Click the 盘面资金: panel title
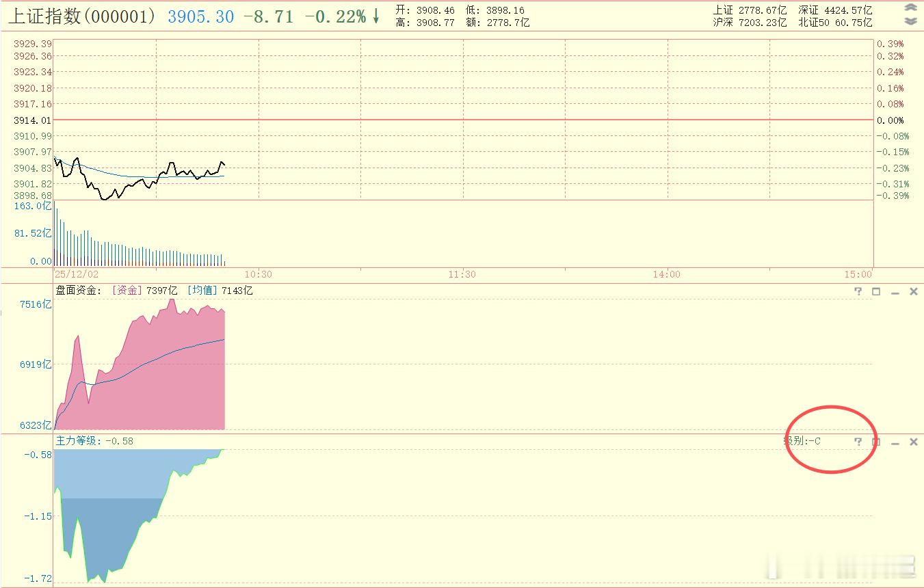The width and height of the screenshot is (924, 588). tap(79, 291)
